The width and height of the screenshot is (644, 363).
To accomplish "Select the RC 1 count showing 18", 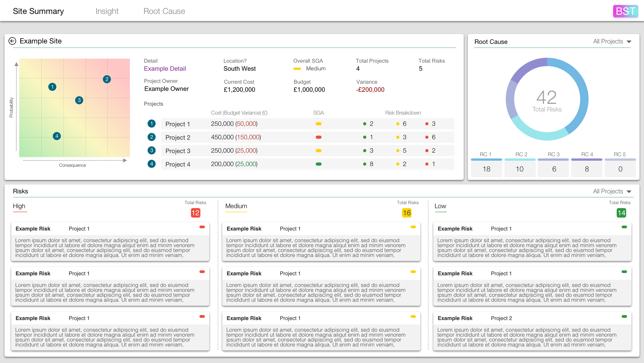I will (x=486, y=169).
